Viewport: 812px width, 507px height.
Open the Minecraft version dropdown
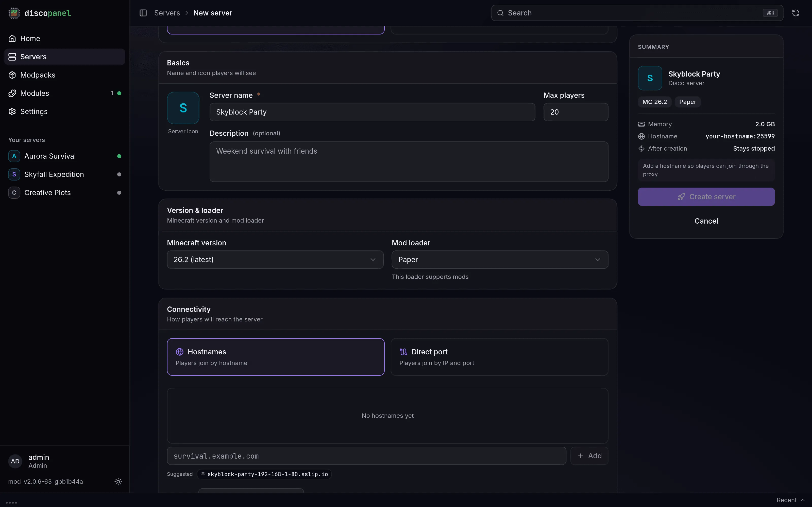tap(275, 260)
